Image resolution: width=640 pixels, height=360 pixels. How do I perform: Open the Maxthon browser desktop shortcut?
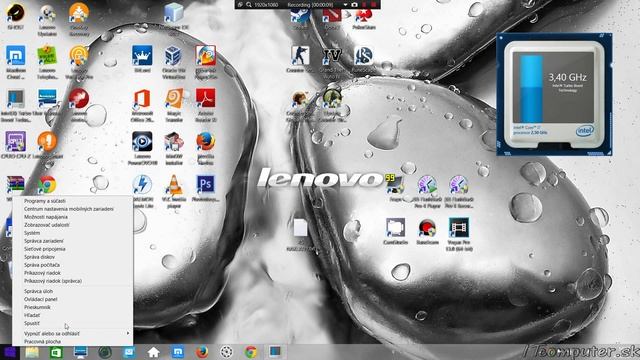(x=16, y=56)
